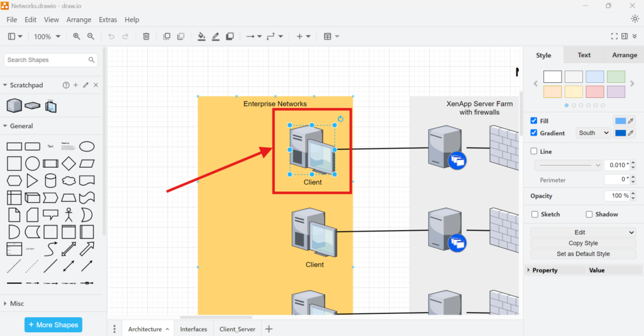Open the Arrange menu
This screenshot has width=644, height=336.
pyautogui.click(x=79, y=19)
